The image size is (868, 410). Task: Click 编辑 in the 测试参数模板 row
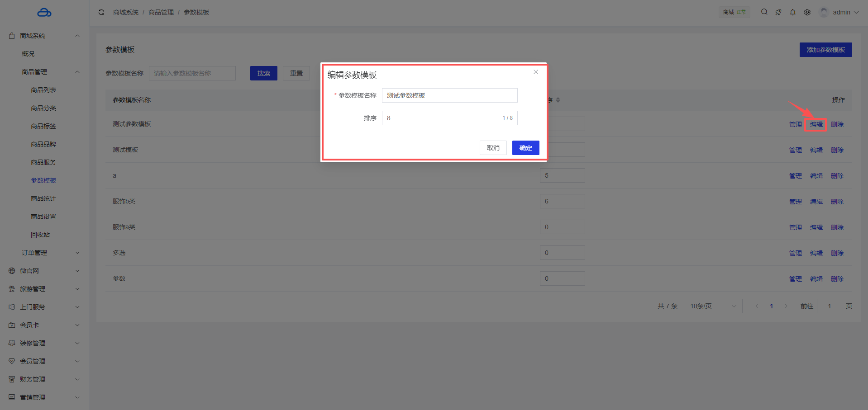[x=816, y=124]
